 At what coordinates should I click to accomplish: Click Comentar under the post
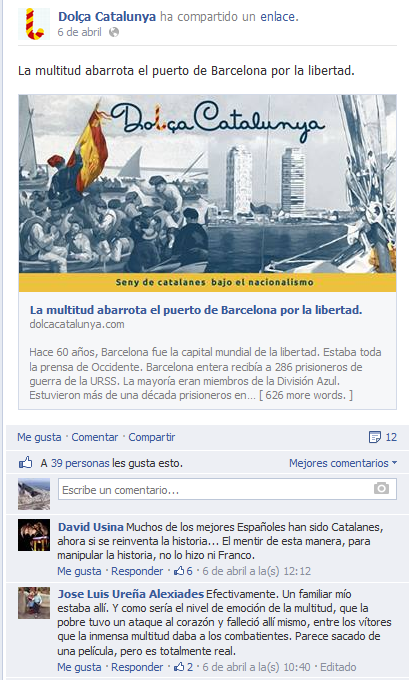pos(95,437)
